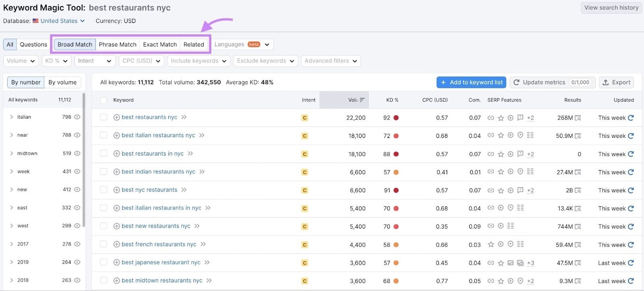The image size is (644, 291).
Task: Open the Advanced filters dropdown
Action: (x=331, y=61)
